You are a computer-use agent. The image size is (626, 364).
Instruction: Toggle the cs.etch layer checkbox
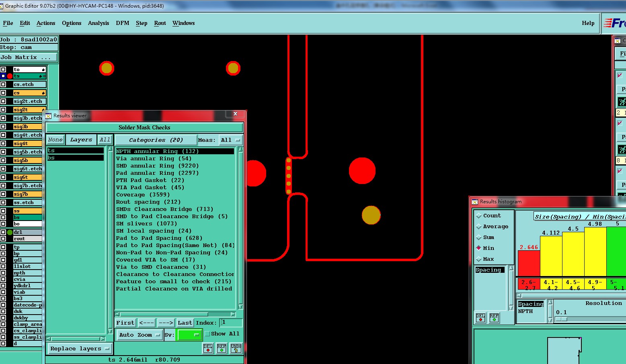(3, 84)
